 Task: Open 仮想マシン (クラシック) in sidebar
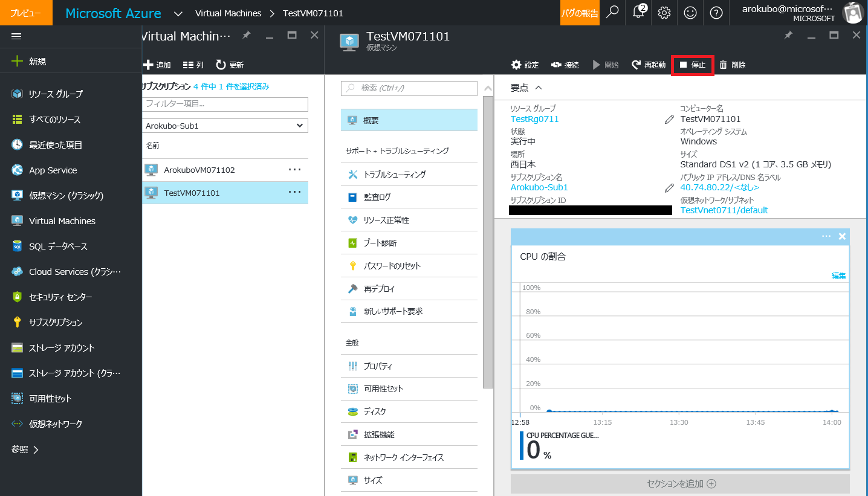(71, 195)
